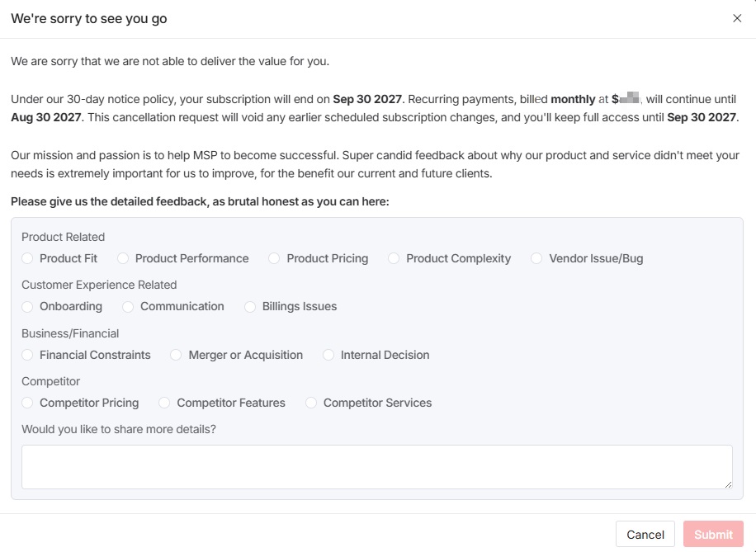This screenshot has height=552, width=756.
Task: Mark Vendor Issue/Bug as the reason
Action: point(536,258)
